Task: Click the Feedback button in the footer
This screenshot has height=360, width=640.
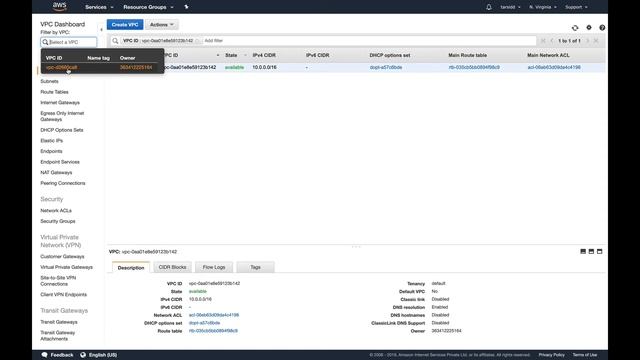Action: coord(58,355)
